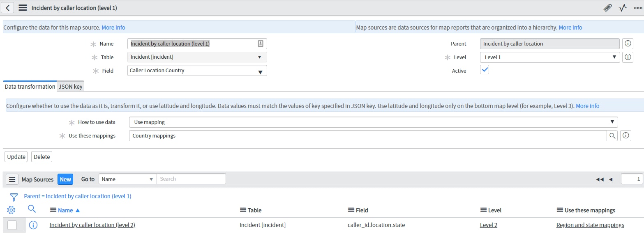Open the Table dropdown

point(197,57)
